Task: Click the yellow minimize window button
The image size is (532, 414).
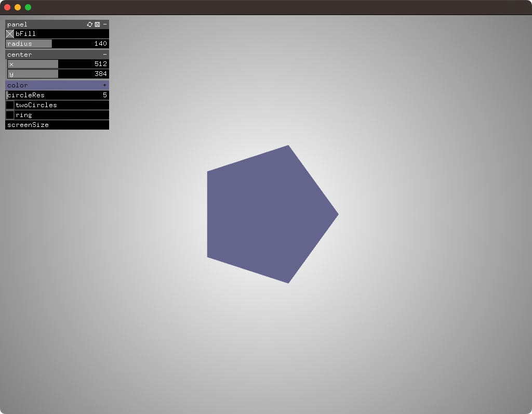Action: pyautogui.click(x=18, y=7)
